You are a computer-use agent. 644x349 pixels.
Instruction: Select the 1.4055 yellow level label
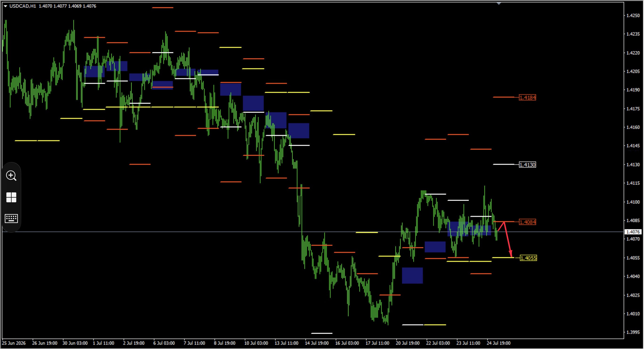[x=528, y=258]
